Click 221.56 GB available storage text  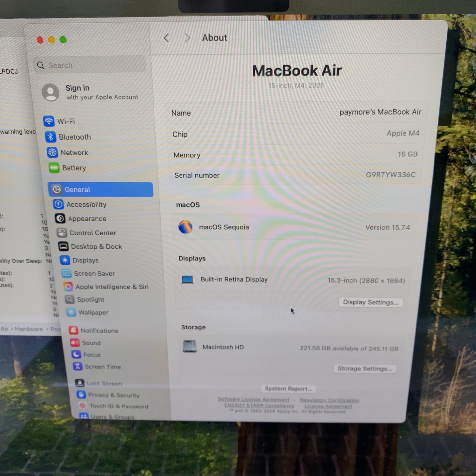pyautogui.click(x=349, y=349)
